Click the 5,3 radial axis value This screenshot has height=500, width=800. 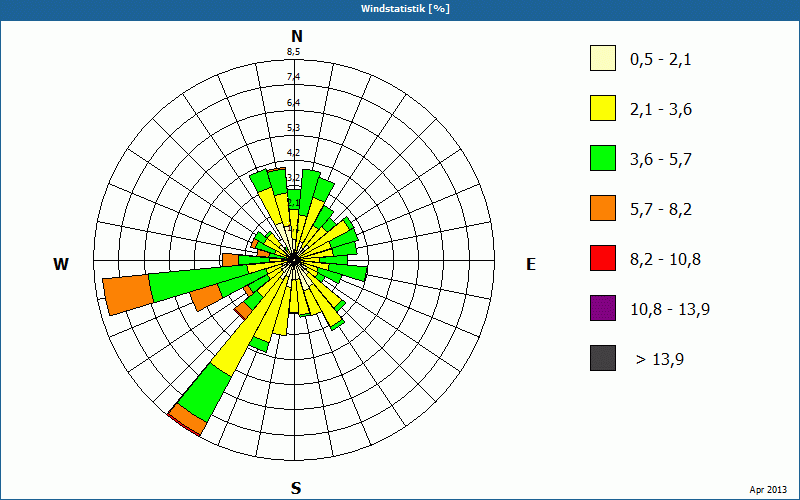pyautogui.click(x=293, y=128)
